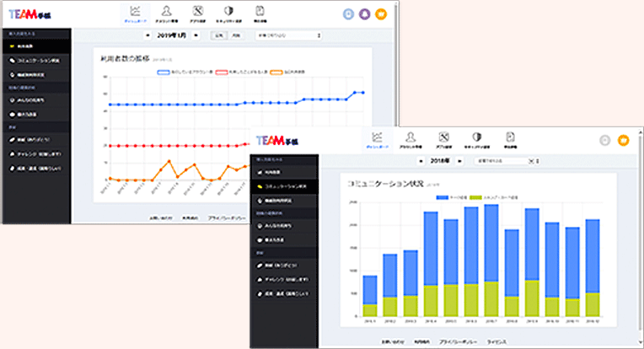Select highlighted コミュニケーション状況 in front window sidebar
This screenshot has height=349, width=644.
(284, 186)
